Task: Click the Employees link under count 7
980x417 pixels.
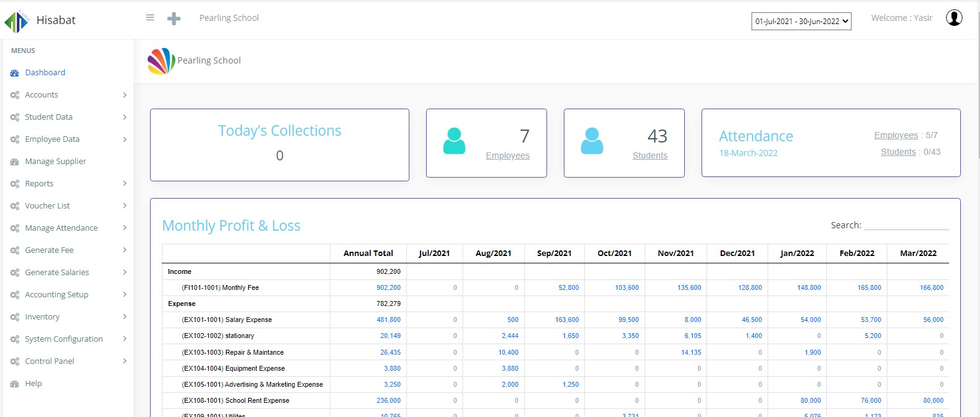Action: pos(508,155)
